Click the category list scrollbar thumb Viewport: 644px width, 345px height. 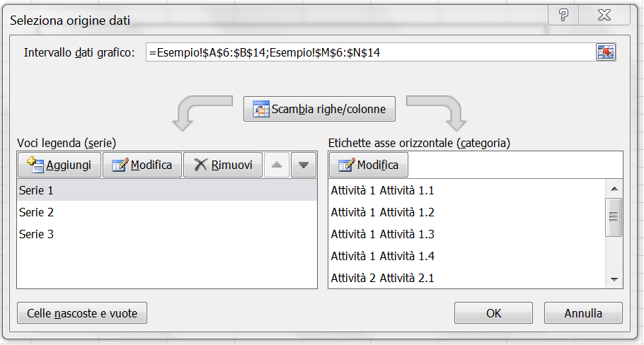click(614, 216)
